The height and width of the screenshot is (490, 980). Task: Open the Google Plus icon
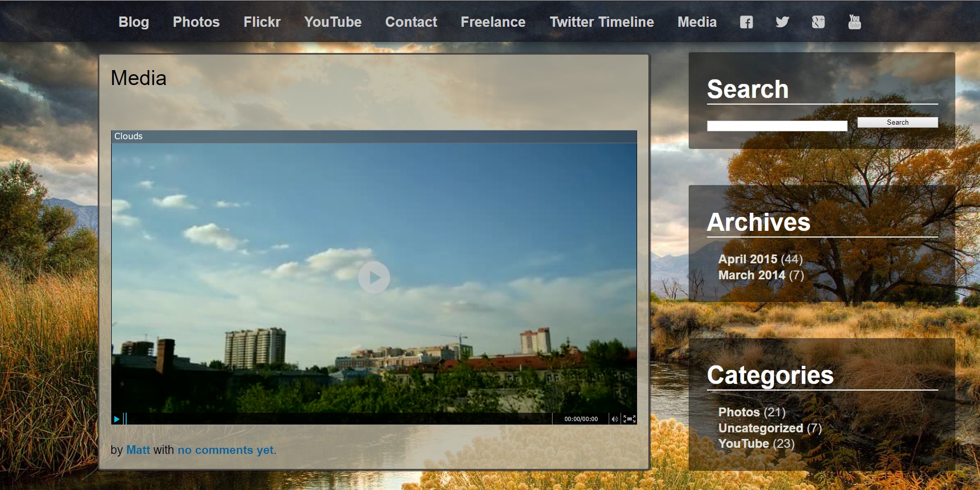pos(818,22)
